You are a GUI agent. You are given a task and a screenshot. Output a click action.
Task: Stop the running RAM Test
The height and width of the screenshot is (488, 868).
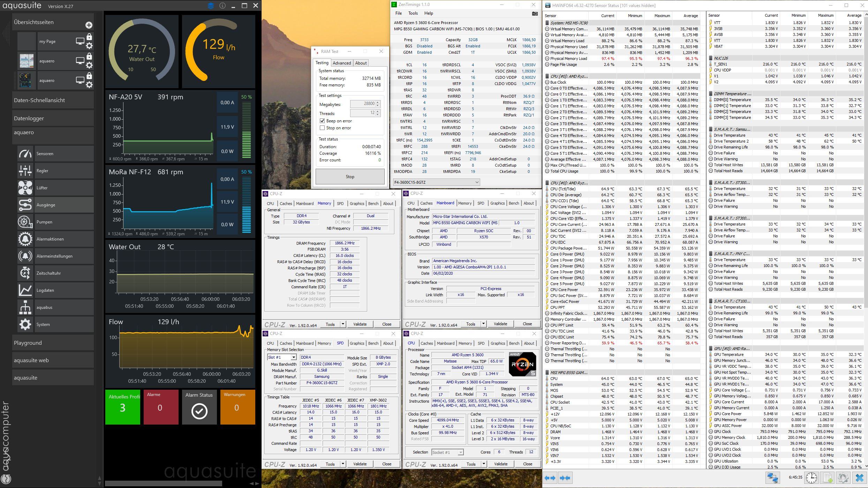click(x=350, y=177)
